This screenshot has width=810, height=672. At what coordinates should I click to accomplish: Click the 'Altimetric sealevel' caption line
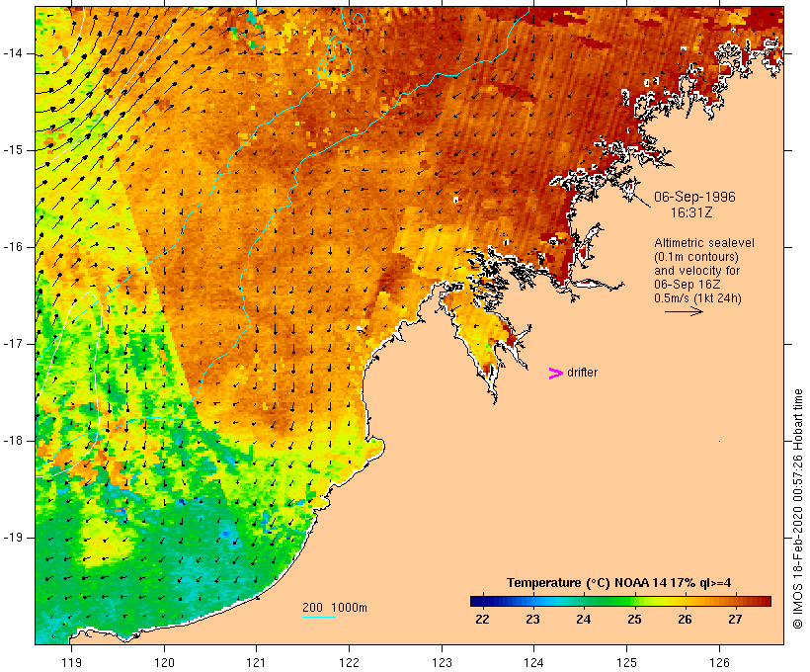pyautogui.click(x=704, y=243)
